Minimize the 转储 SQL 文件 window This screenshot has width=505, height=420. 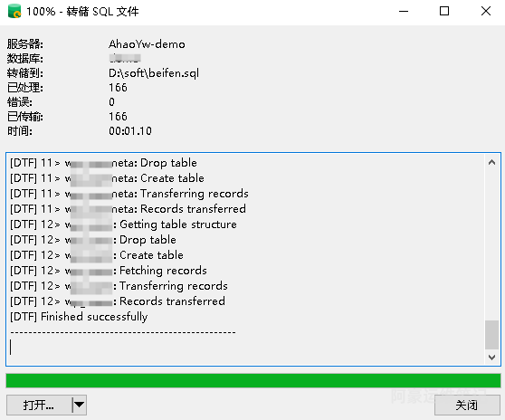coord(404,12)
